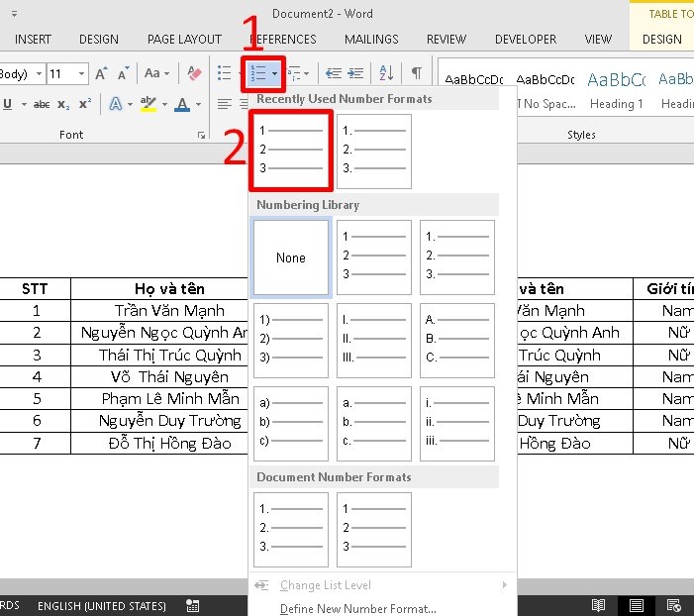
Task: Pick the 1) 2) 3) number format
Action: coord(291,341)
